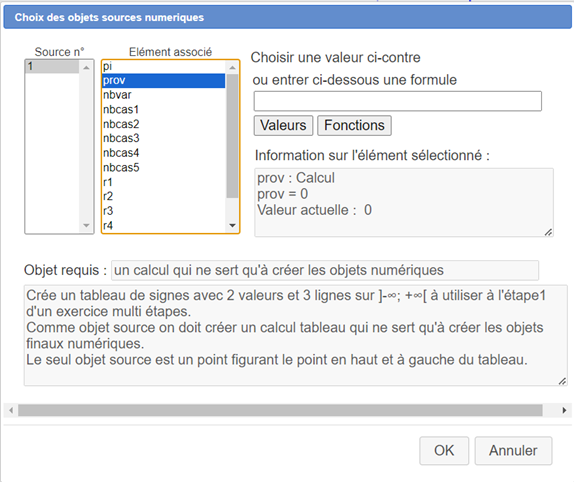Select r4 at bottom of element list
The height and width of the screenshot is (482, 574).
tap(163, 225)
